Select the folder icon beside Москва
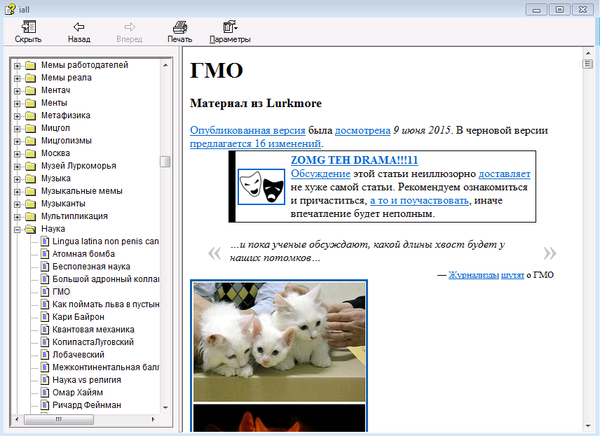 [x=31, y=154]
